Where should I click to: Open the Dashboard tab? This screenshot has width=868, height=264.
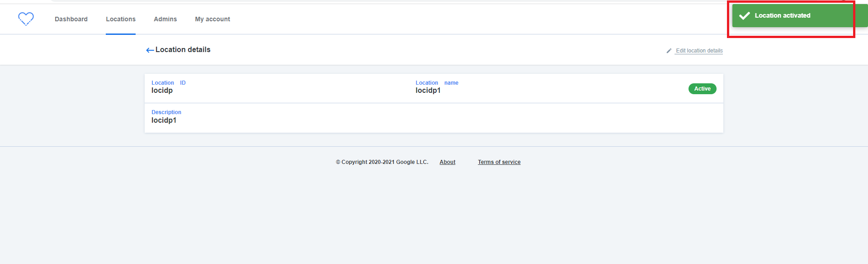click(x=71, y=19)
